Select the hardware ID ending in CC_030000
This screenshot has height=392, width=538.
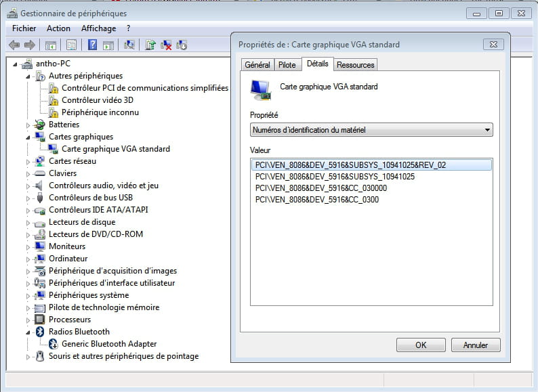pos(321,188)
